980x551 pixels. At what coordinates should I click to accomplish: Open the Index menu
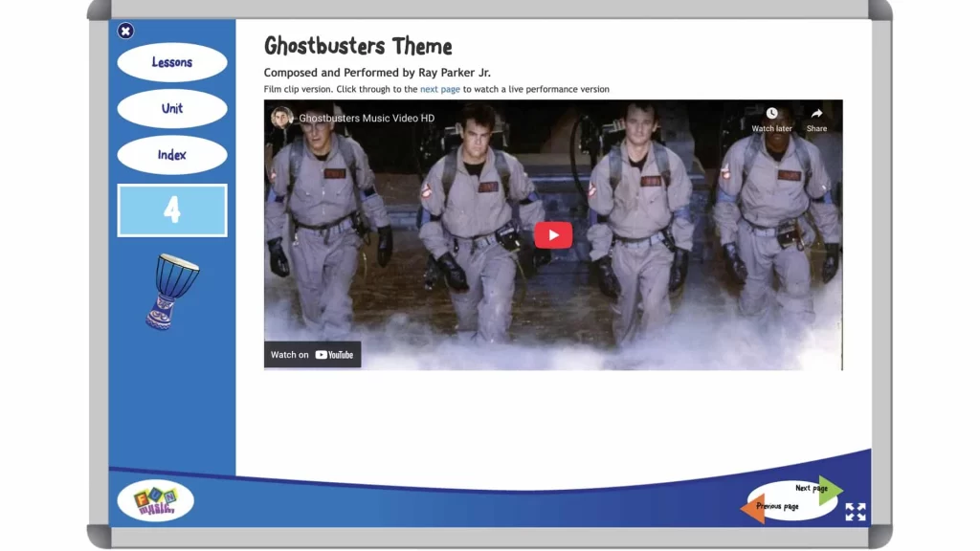click(171, 154)
